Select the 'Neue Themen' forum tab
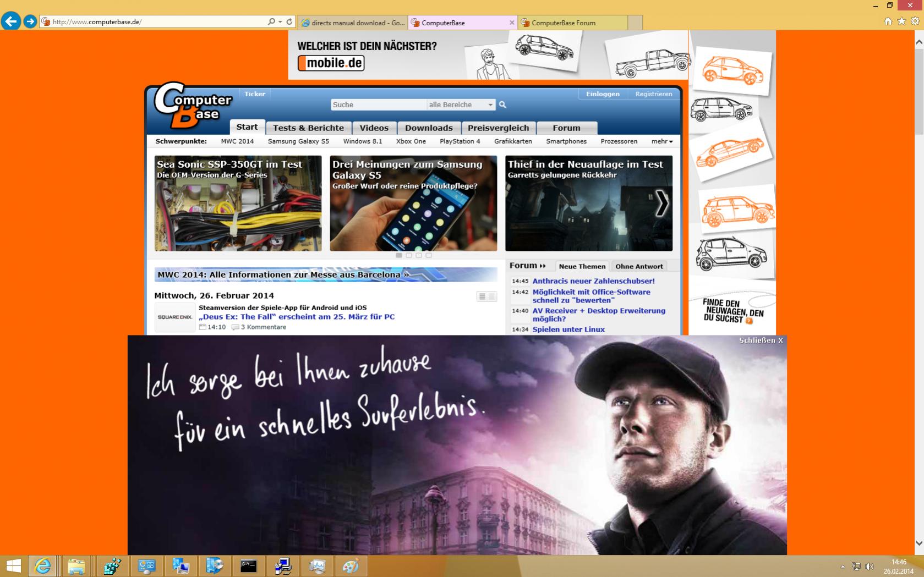 [x=582, y=266]
